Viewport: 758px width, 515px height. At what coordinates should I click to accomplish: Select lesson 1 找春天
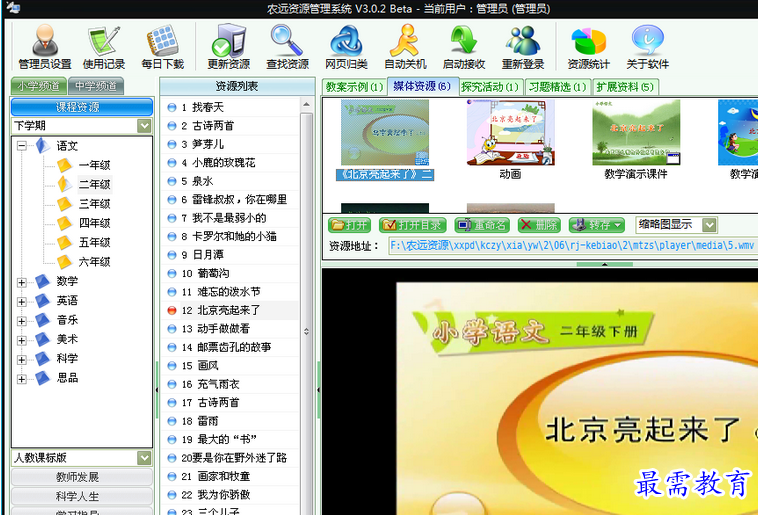coord(231,107)
